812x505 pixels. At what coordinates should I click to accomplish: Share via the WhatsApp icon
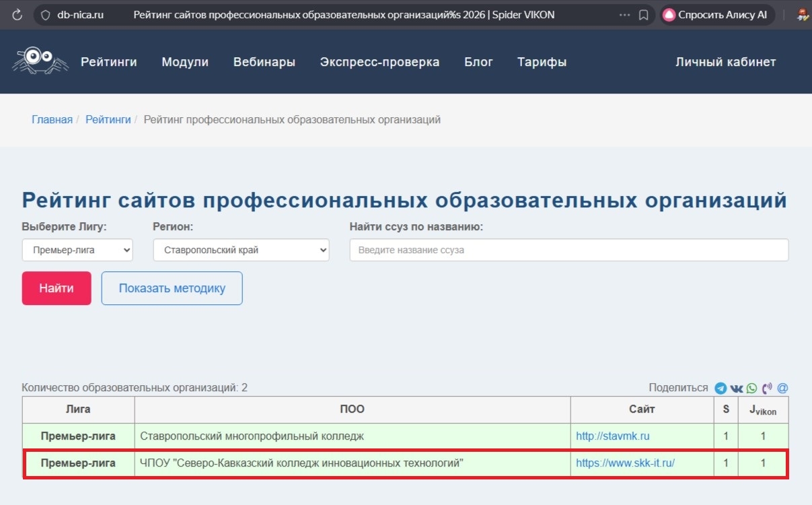[x=751, y=389]
